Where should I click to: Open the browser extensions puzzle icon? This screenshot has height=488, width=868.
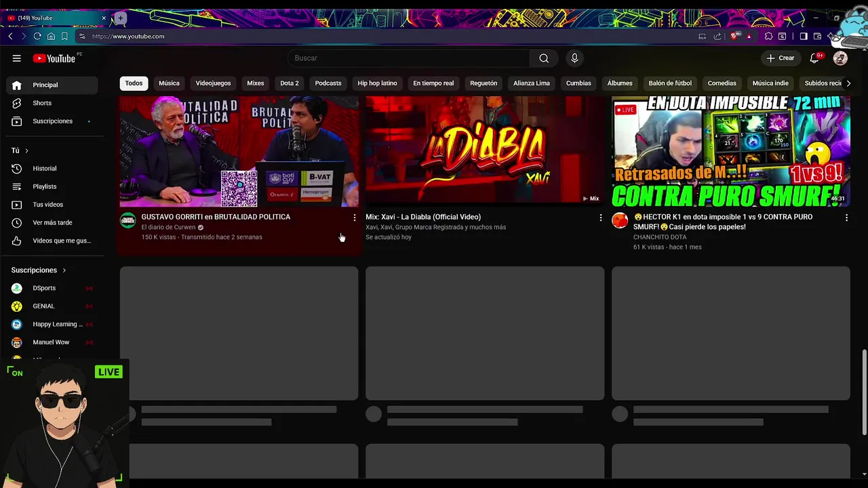pos(768,36)
